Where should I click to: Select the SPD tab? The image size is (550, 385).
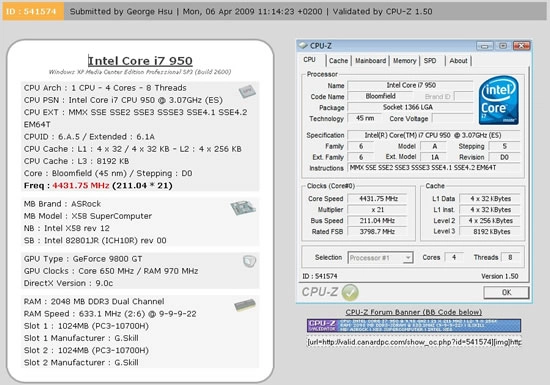click(430, 61)
